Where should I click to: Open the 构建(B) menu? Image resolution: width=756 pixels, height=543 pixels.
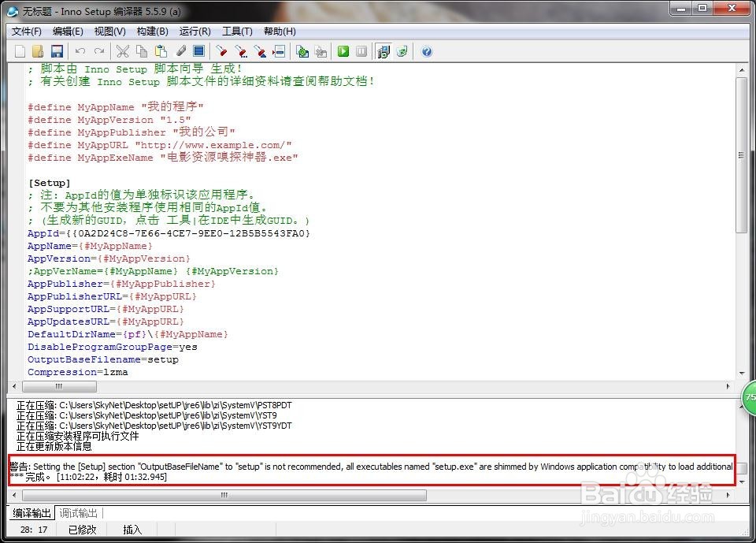point(152,32)
